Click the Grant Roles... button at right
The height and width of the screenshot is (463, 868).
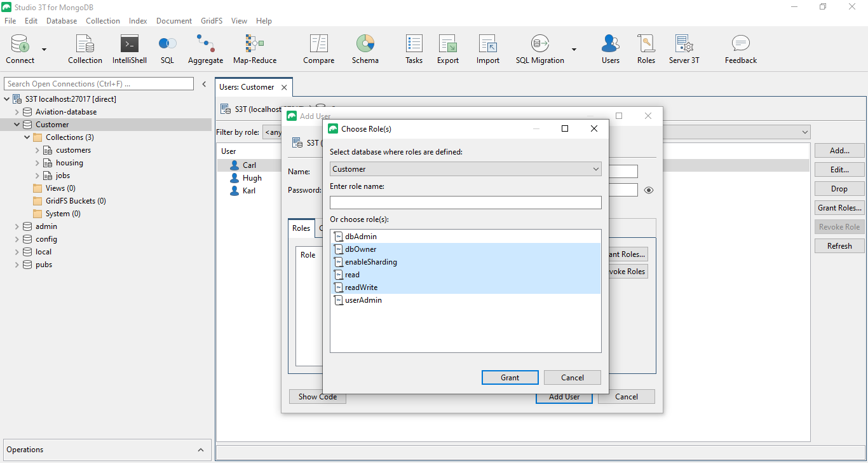coord(839,208)
